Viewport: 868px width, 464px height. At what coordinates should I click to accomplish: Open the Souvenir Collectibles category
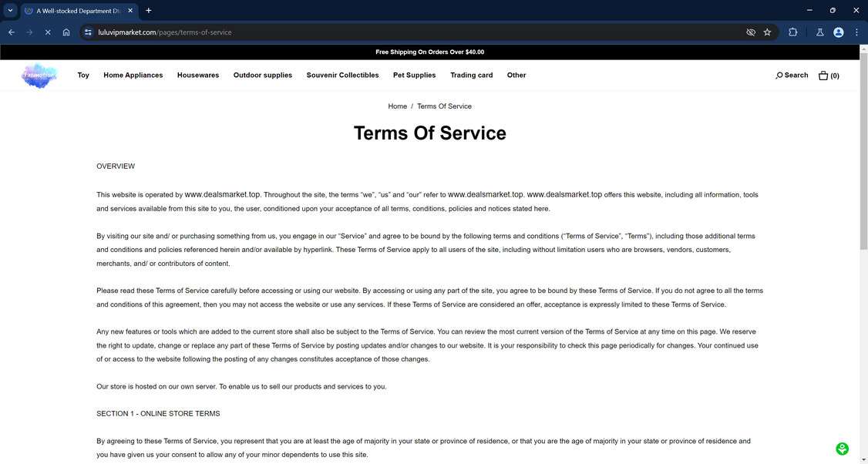click(x=343, y=76)
